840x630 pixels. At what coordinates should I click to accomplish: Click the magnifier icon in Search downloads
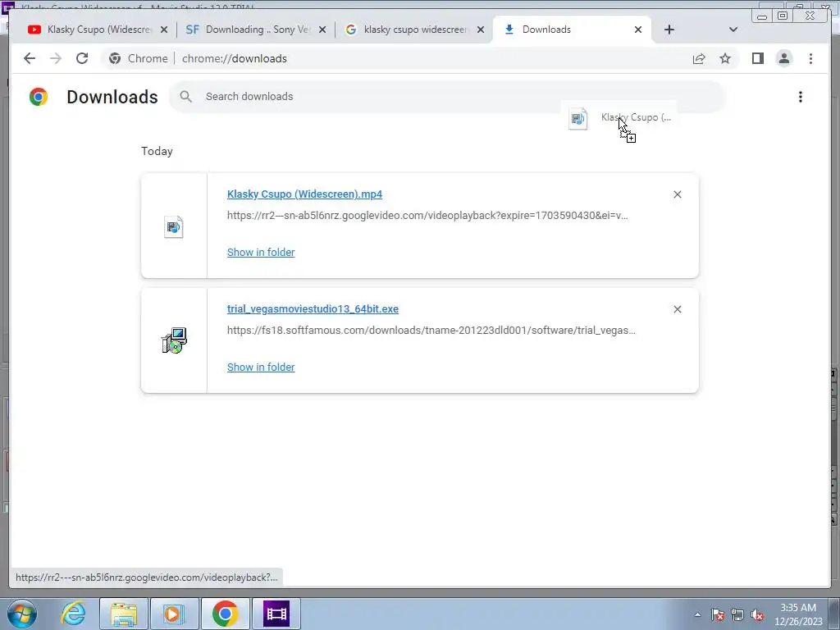pyautogui.click(x=185, y=97)
